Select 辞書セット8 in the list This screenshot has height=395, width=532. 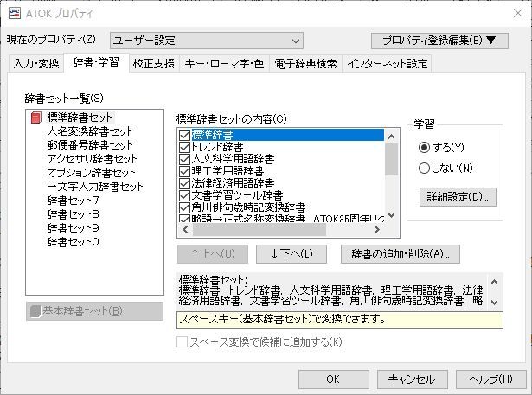point(73,214)
